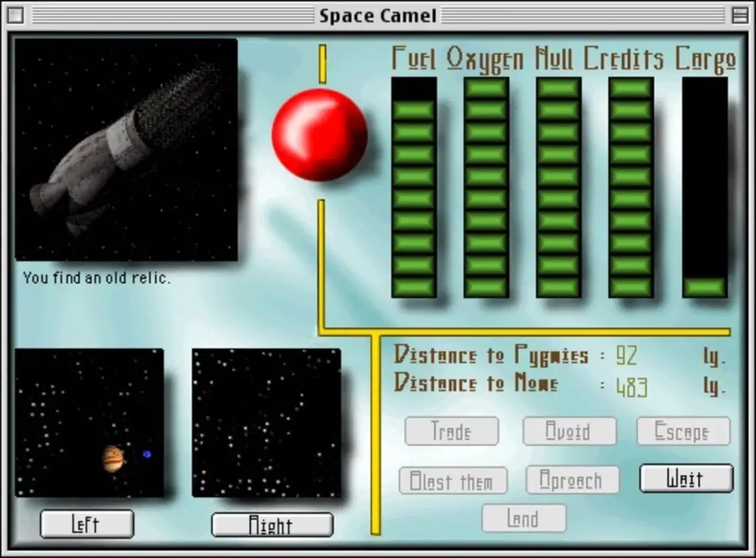Screen dimensions: 756x558
Task: Click the Aproach button
Action: click(x=571, y=481)
